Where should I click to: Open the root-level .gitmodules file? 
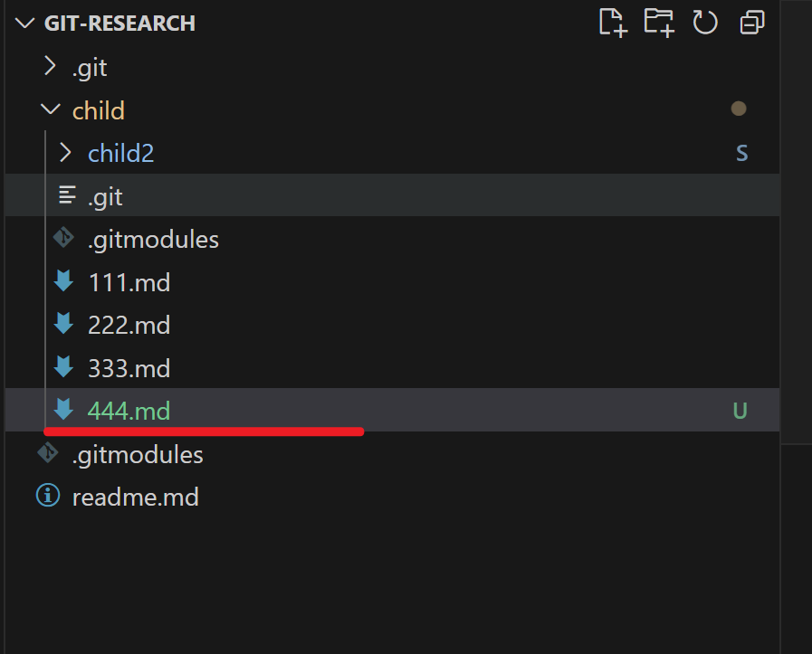(138, 454)
